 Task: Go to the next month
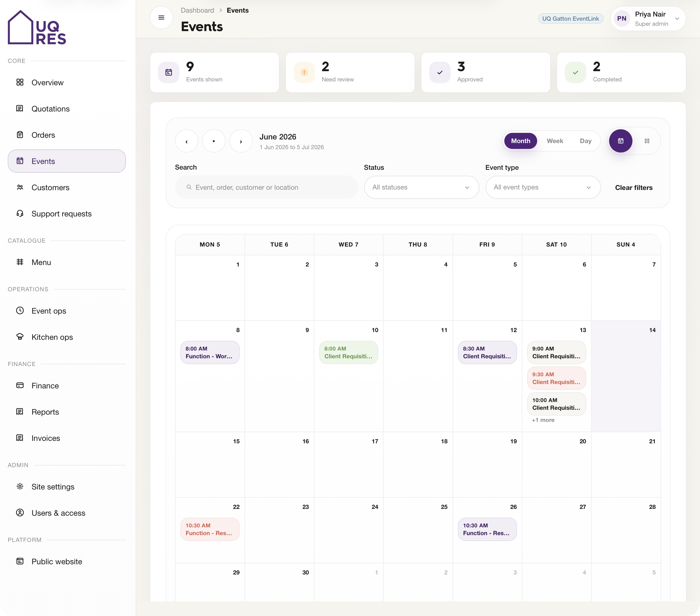[241, 141]
